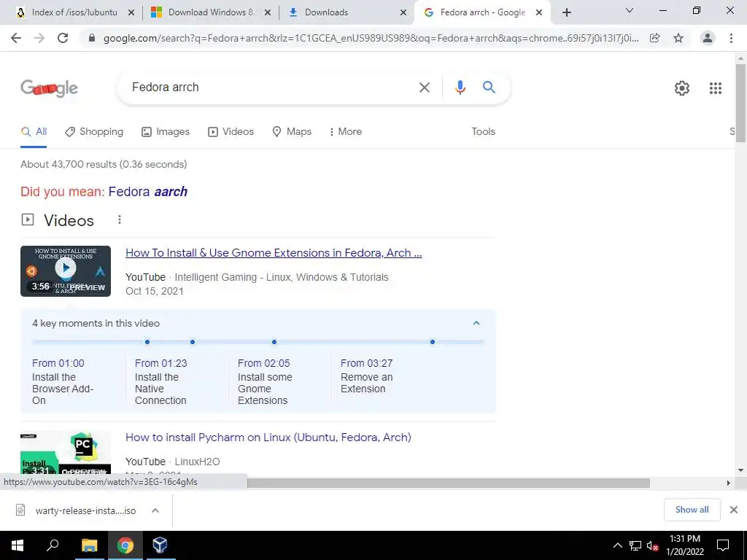Viewport: 747px width, 560px height.
Task: Open the Pycharm video thumbnail
Action: point(66,452)
